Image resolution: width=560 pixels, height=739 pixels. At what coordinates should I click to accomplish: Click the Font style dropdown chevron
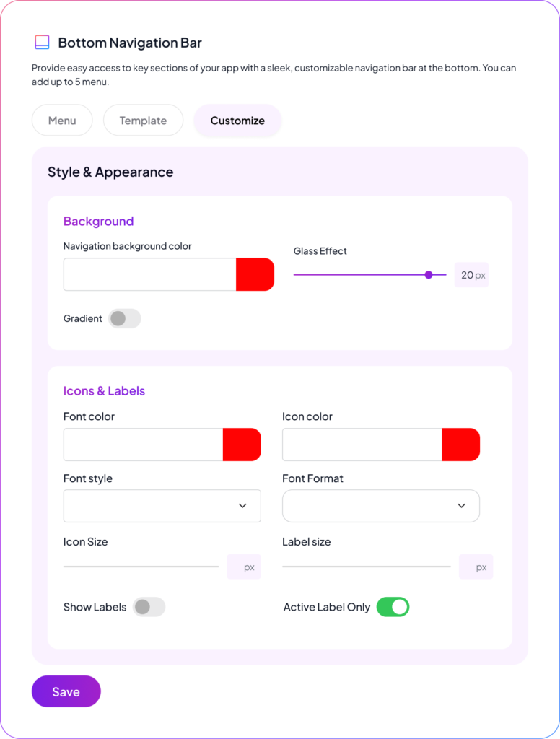click(x=242, y=506)
